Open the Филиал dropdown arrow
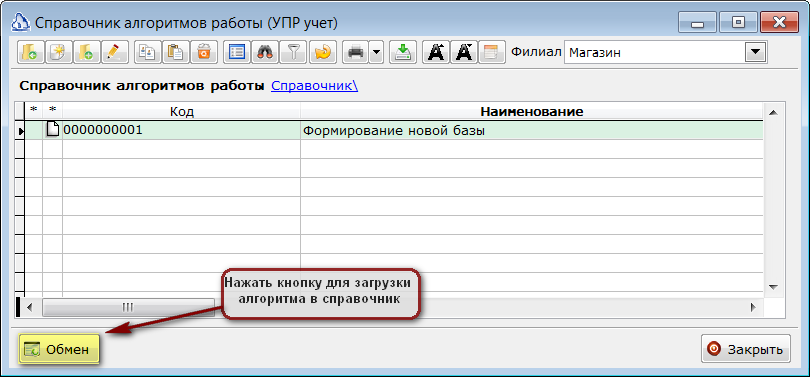The height and width of the screenshot is (377, 810). [755, 52]
